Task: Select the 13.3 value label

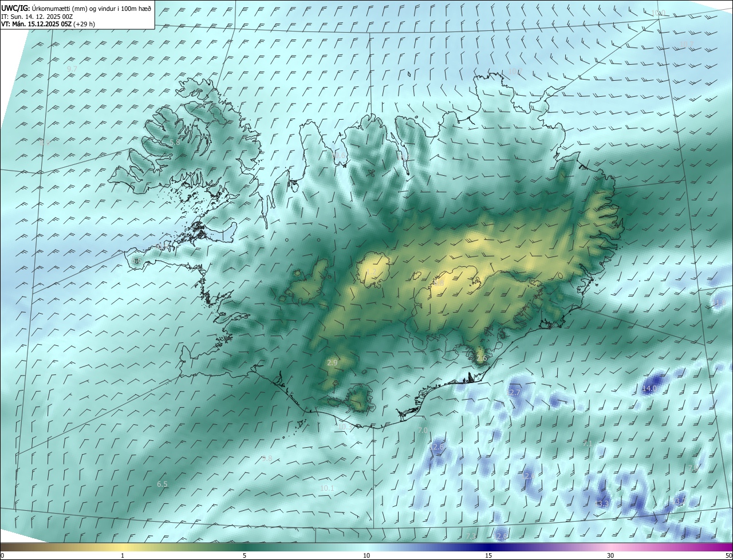Action: point(603,504)
